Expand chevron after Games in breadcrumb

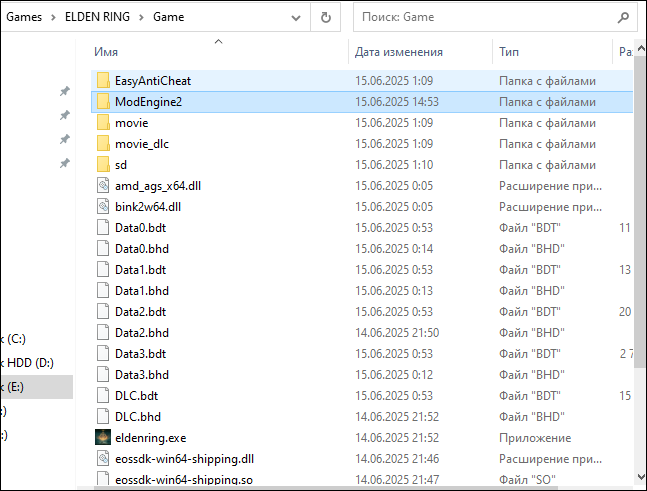[x=53, y=17]
